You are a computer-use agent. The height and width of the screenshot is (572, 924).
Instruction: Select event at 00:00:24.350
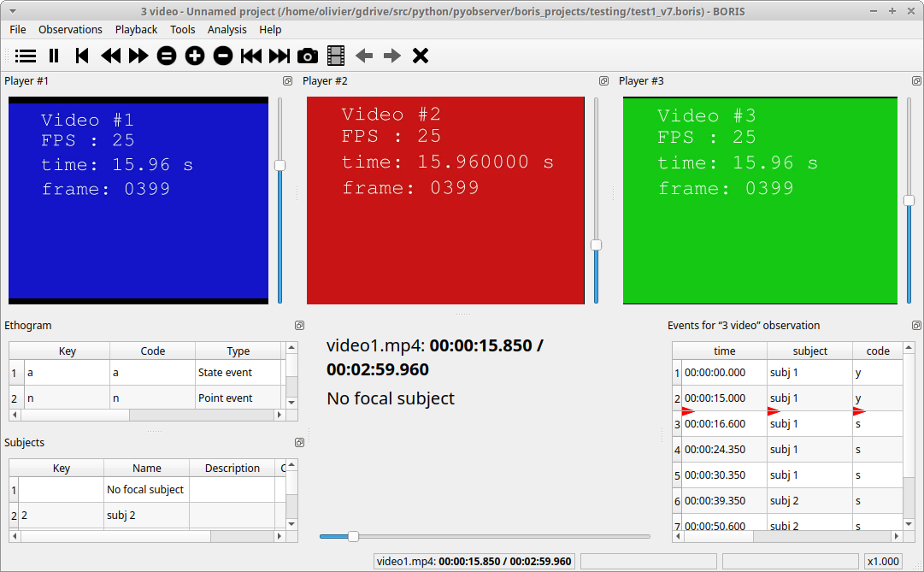click(x=724, y=450)
